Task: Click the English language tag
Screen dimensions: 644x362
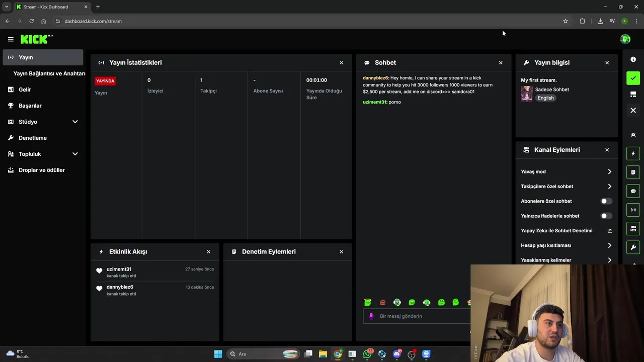Action: [545, 98]
